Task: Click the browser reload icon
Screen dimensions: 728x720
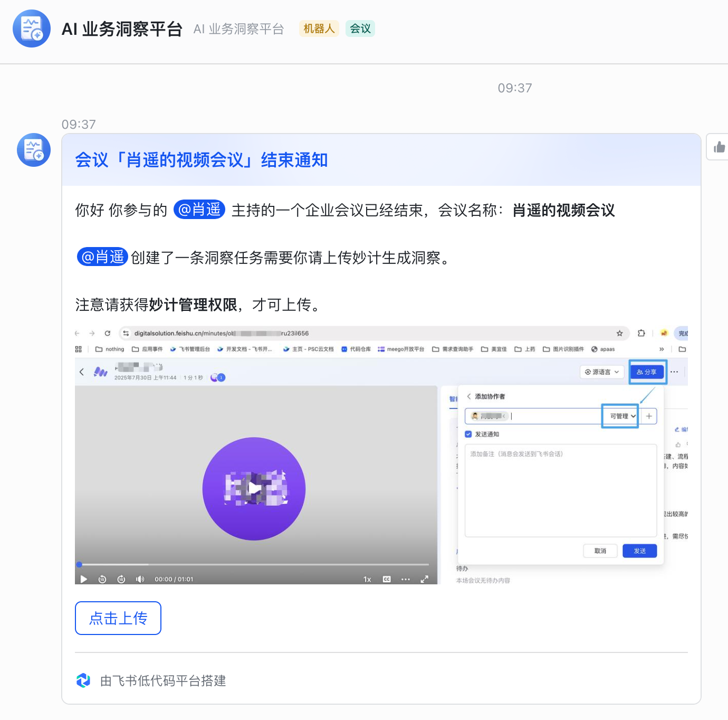Action: pos(108,333)
